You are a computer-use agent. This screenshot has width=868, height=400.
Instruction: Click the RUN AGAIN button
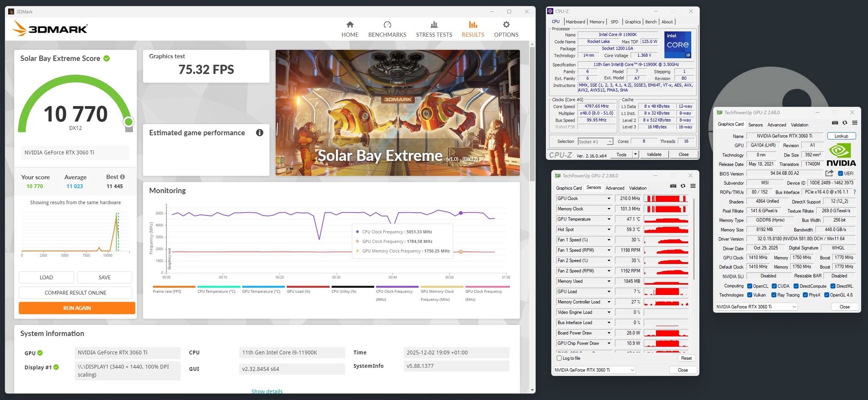pos(77,308)
